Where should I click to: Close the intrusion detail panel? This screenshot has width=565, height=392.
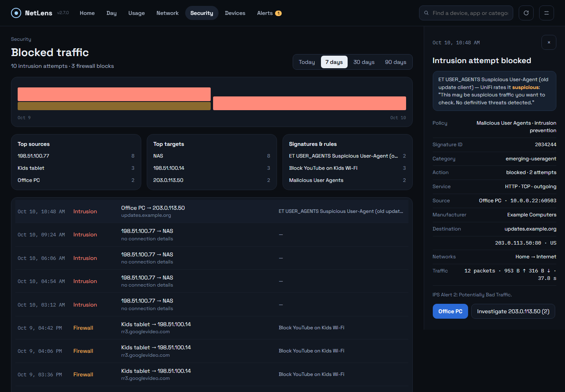[x=549, y=42]
